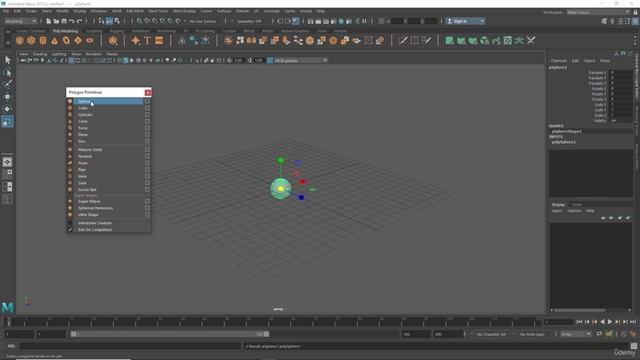
Task: Choose the Select tool in the toolbox
Action: pyautogui.click(x=7, y=60)
